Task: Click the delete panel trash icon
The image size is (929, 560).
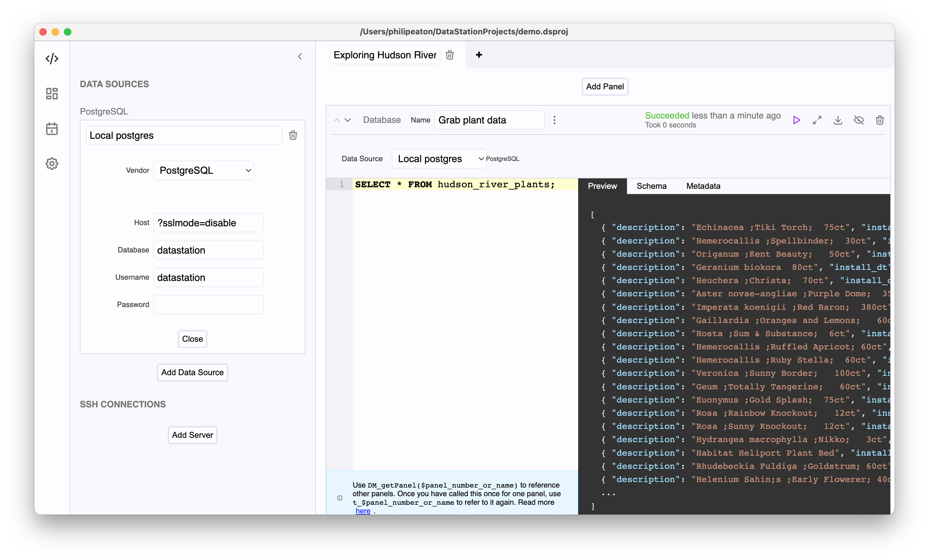Action: tap(880, 120)
